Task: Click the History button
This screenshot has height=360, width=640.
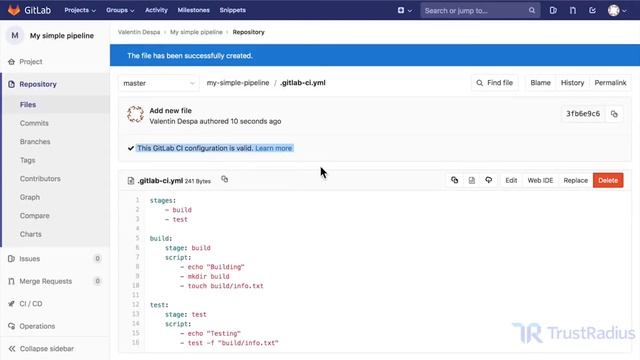Action: (572, 83)
